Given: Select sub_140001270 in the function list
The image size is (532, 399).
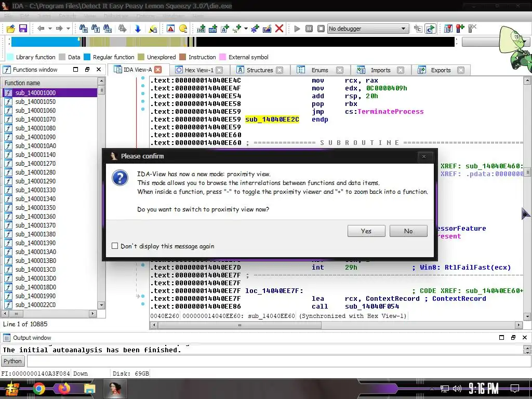Looking at the screenshot, I should [x=50, y=163].
